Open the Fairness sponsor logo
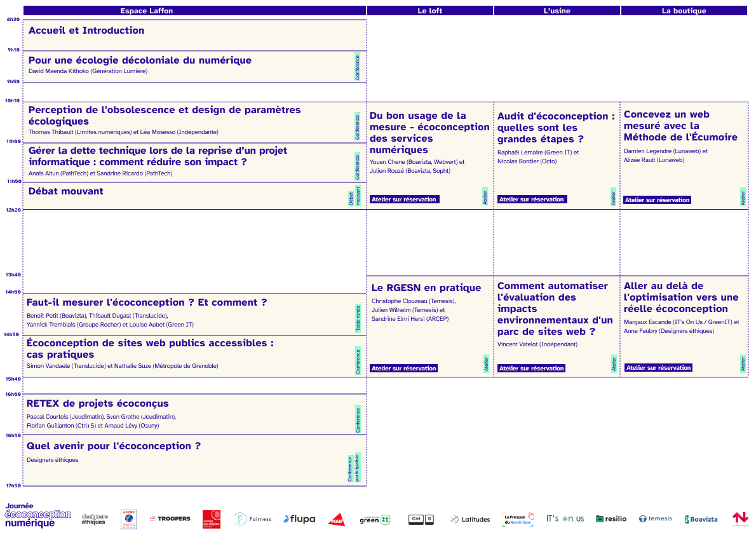This screenshot has width=756, height=535. pyautogui.click(x=252, y=519)
